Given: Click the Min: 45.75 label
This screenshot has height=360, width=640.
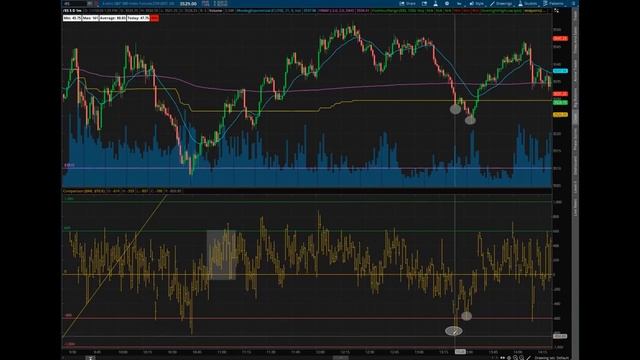Looking at the screenshot, I should (72, 18).
